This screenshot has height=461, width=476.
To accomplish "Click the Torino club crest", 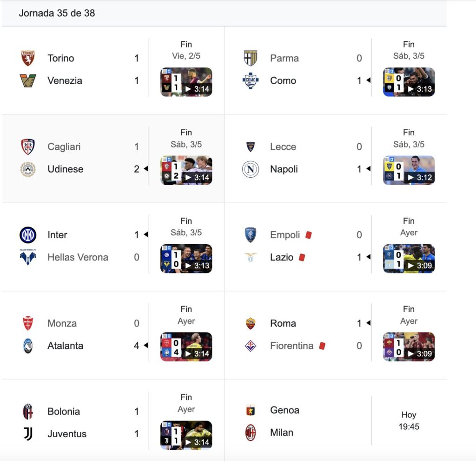I will (27, 58).
